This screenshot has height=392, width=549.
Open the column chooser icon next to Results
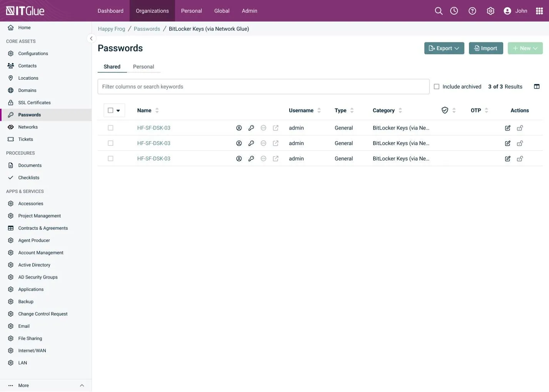(537, 87)
